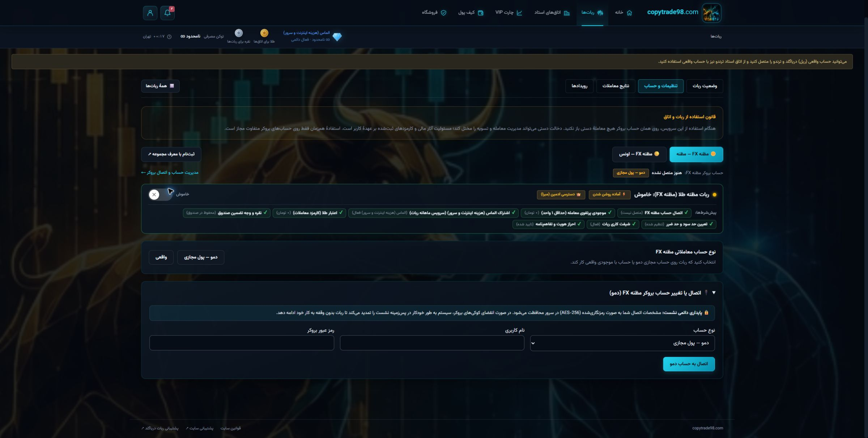Viewport: 868px width, 438px height.
Task: Click the Tehran clock icon
Action: point(169,37)
